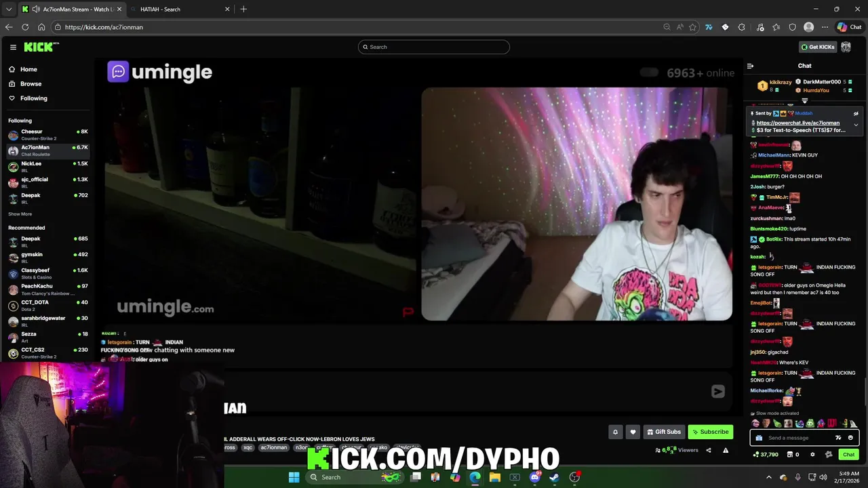Hide the pinned message in chat
Image resolution: width=868 pixels, height=488 pixels.
[x=856, y=114]
